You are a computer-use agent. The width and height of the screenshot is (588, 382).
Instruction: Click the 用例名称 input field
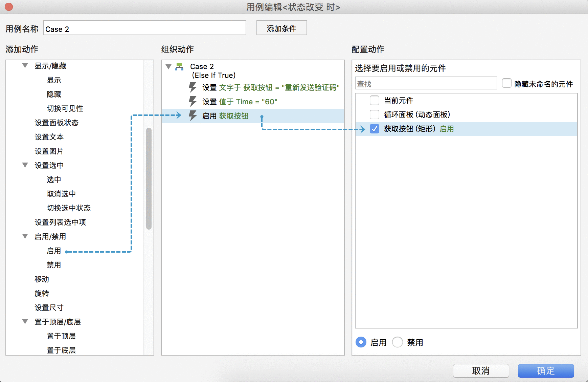click(145, 28)
